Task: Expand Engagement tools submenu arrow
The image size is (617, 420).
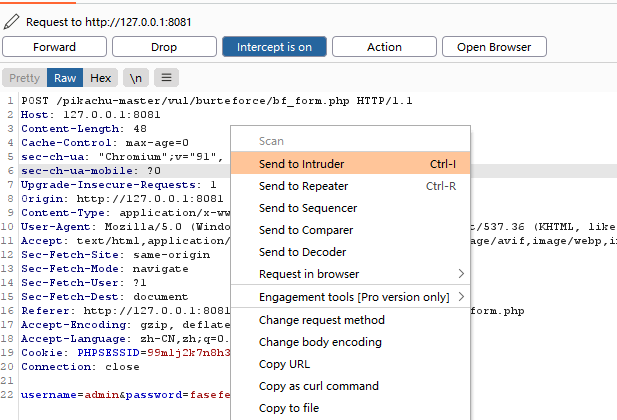Action: tap(460, 297)
